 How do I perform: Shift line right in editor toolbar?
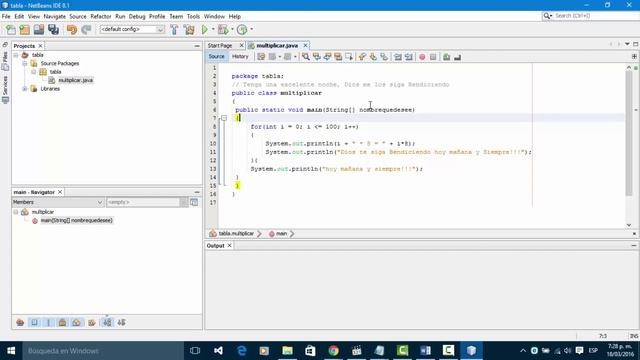[409, 57]
